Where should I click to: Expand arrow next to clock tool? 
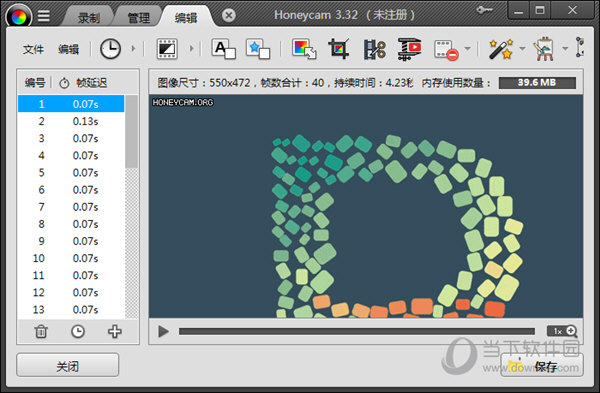pos(133,49)
